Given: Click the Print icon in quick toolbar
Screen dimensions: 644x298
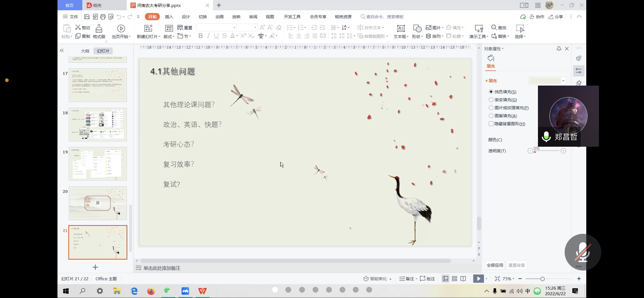Looking at the screenshot, I should tap(103, 17).
